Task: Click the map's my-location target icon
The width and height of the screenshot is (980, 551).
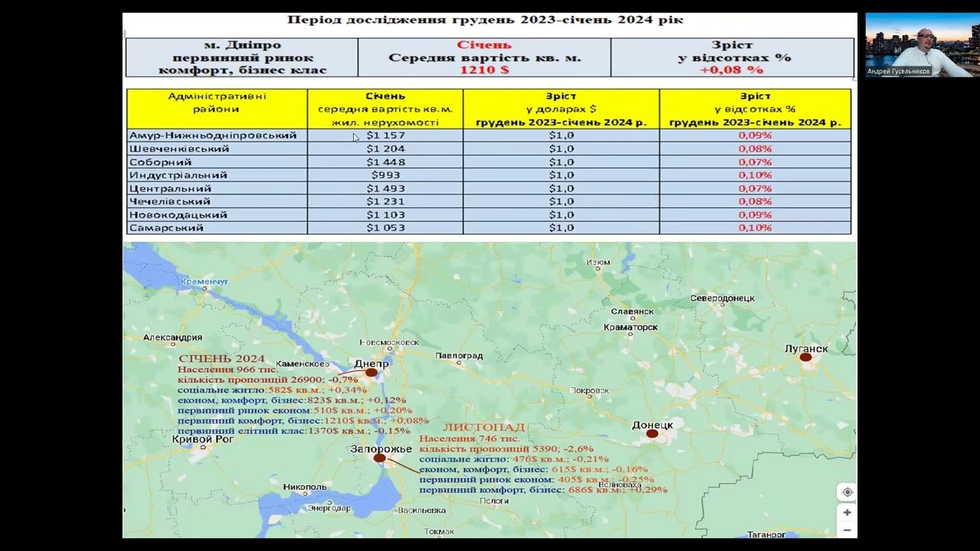Action: click(847, 492)
